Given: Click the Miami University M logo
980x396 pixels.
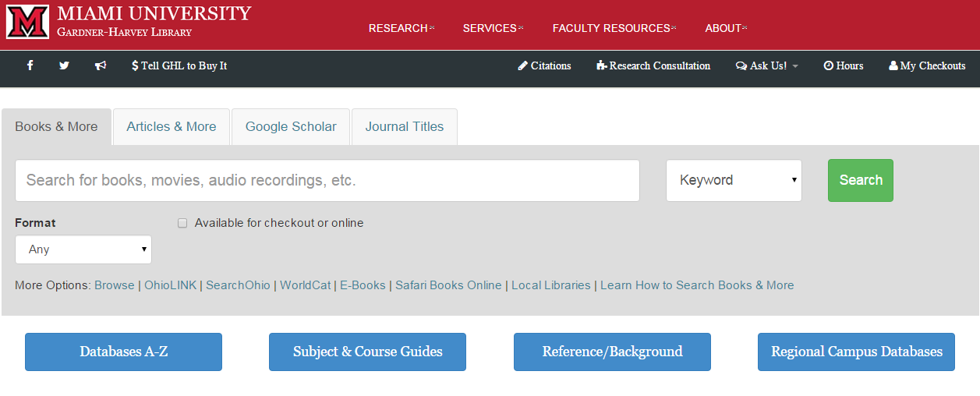Looking at the screenshot, I should coord(28,22).
